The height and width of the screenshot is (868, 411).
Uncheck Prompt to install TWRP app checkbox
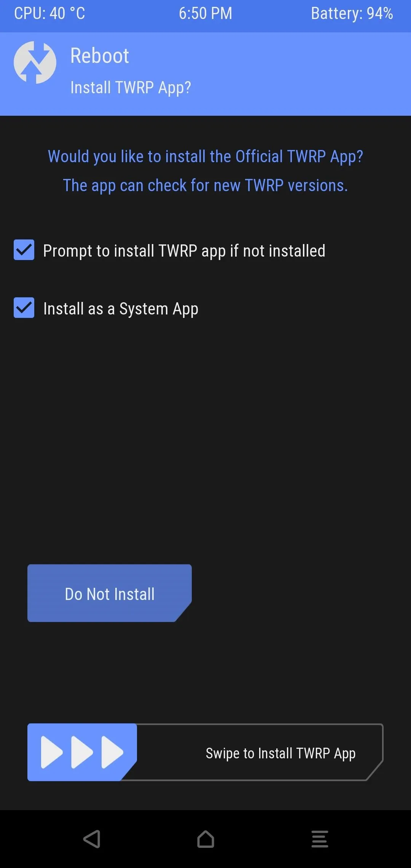pos(24,250)
